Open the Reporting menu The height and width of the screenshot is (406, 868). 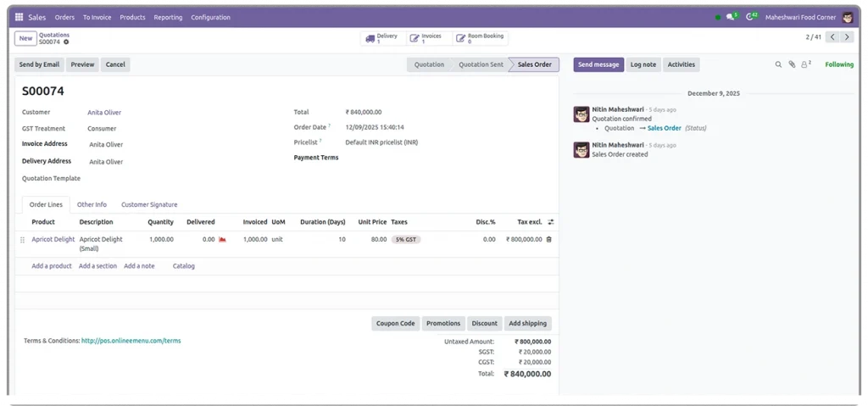[168, 17]
